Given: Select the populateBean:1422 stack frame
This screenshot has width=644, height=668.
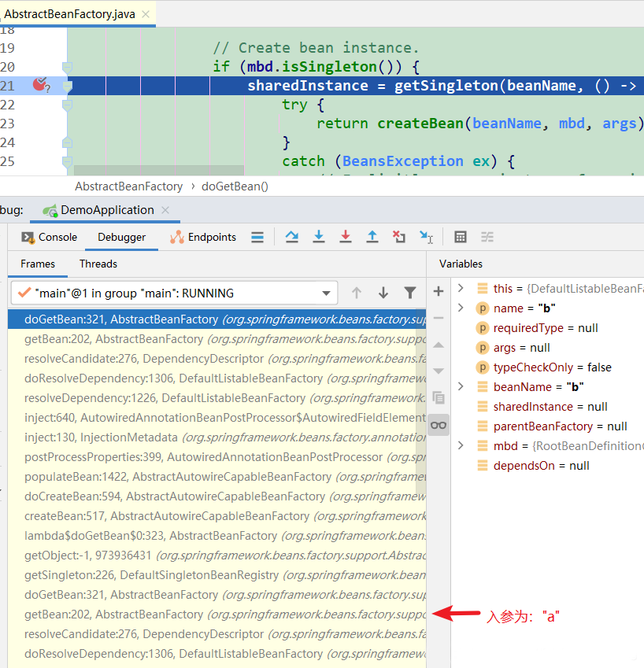Looking at the screenshot, I should point(217,477).
